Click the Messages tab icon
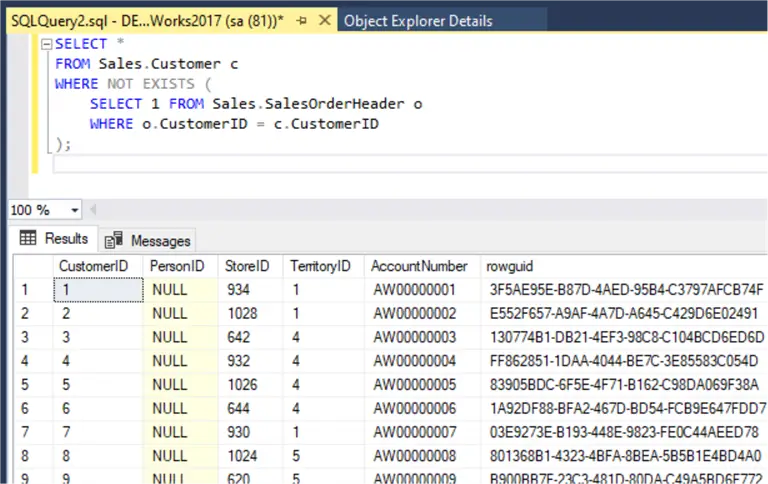The height and width of the screenshot is (484, 768). [114, 240]
